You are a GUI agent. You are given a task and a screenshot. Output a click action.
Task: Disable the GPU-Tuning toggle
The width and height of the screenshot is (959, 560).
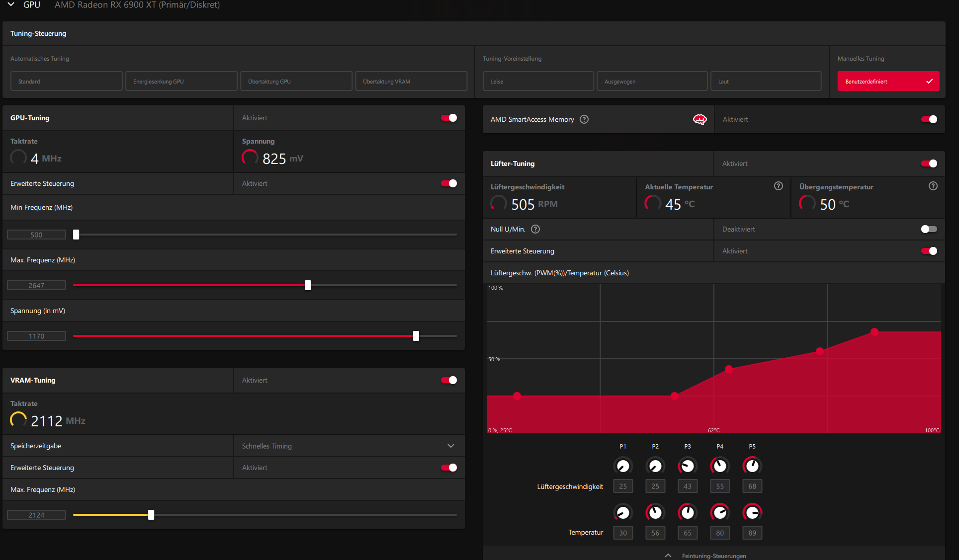(449, 118)
